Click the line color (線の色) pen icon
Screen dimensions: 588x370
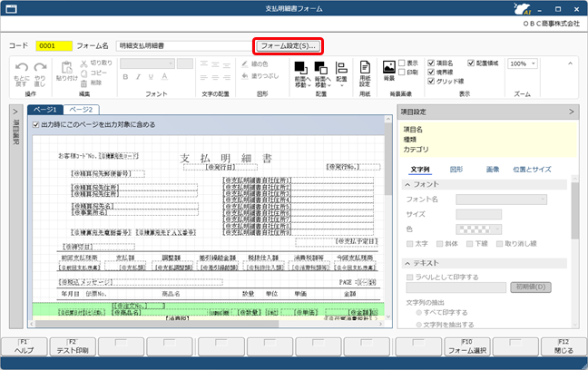245,64
